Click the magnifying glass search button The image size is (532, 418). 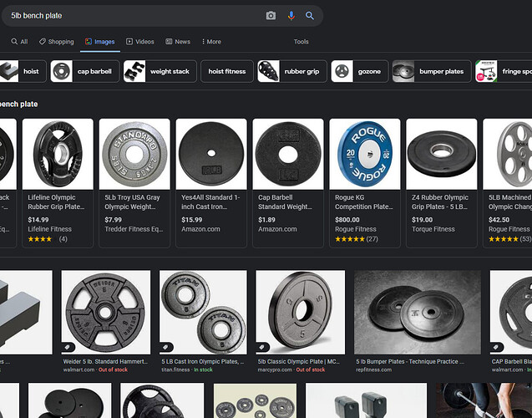[309, 16]
